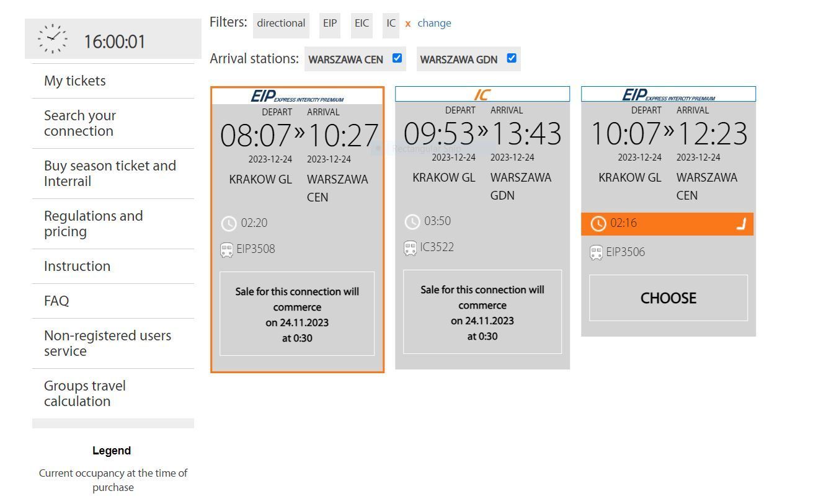Viewport: 826px width, 504px height.
Task: Click clock icon beside 02:20 duration
Action: coord(229,224)
